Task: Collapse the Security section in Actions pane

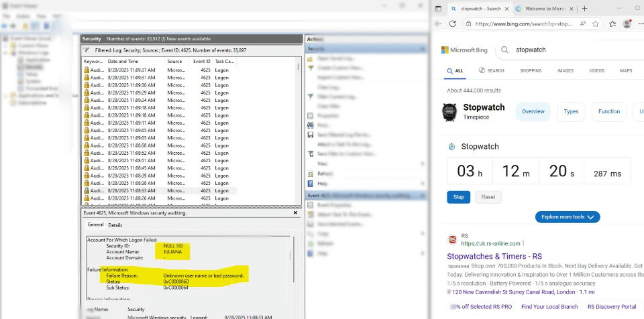Action: [x=423, y=49]
